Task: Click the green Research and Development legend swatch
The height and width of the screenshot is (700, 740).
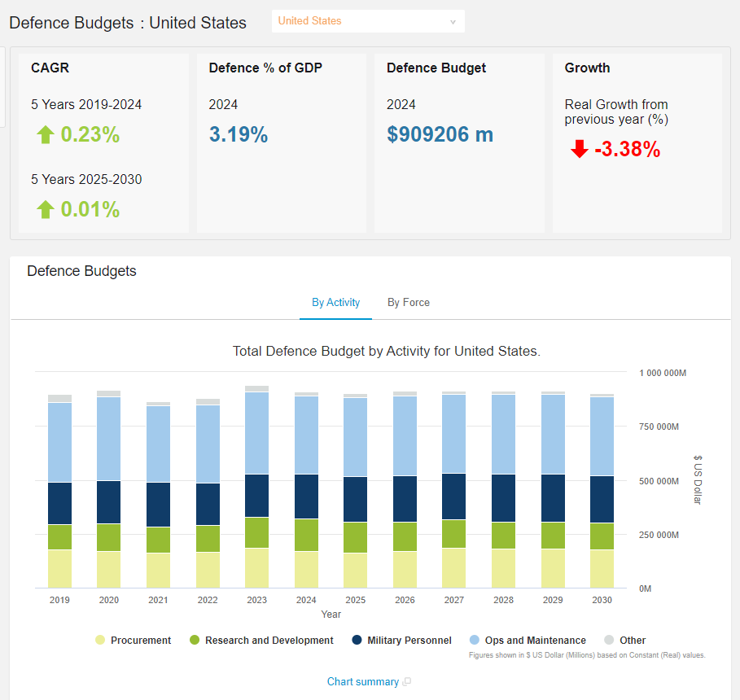Action: 195,641
